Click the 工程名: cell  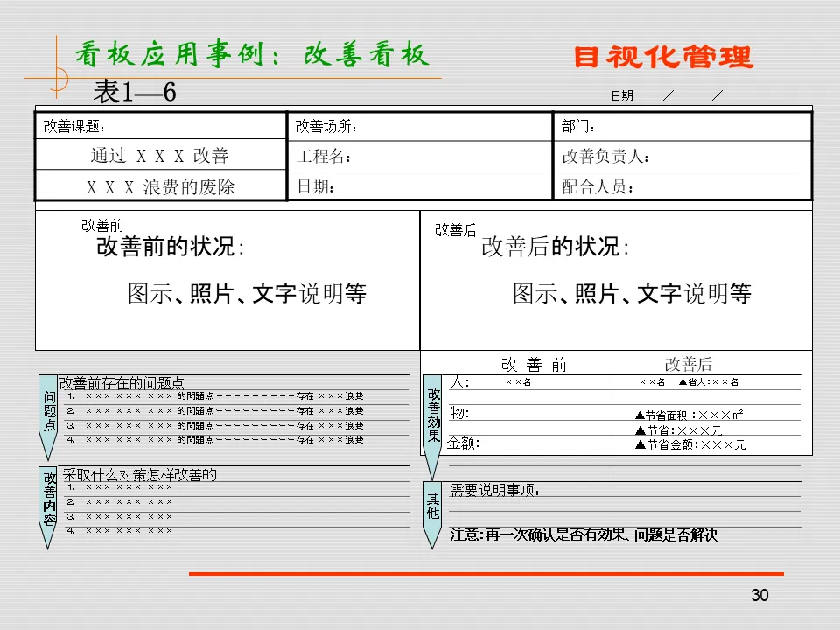point(420,157)
